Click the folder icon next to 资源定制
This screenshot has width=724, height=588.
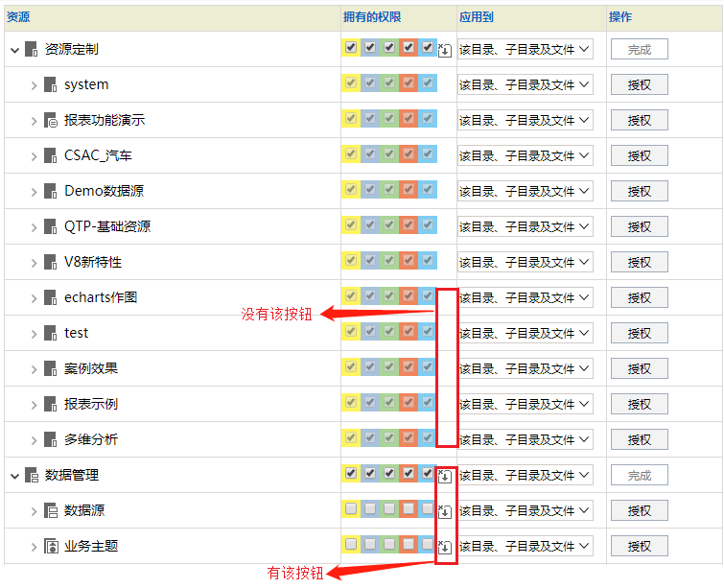pos(31,49)
